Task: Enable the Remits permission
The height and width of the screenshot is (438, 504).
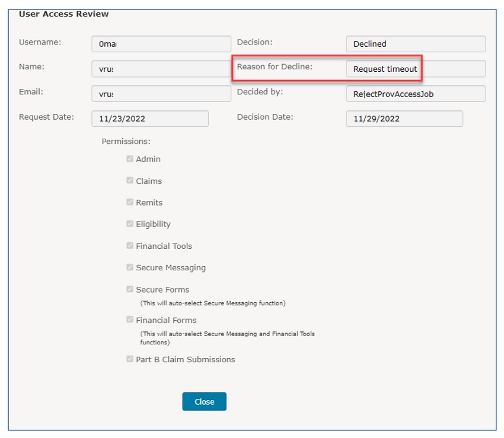Action: 130,202
